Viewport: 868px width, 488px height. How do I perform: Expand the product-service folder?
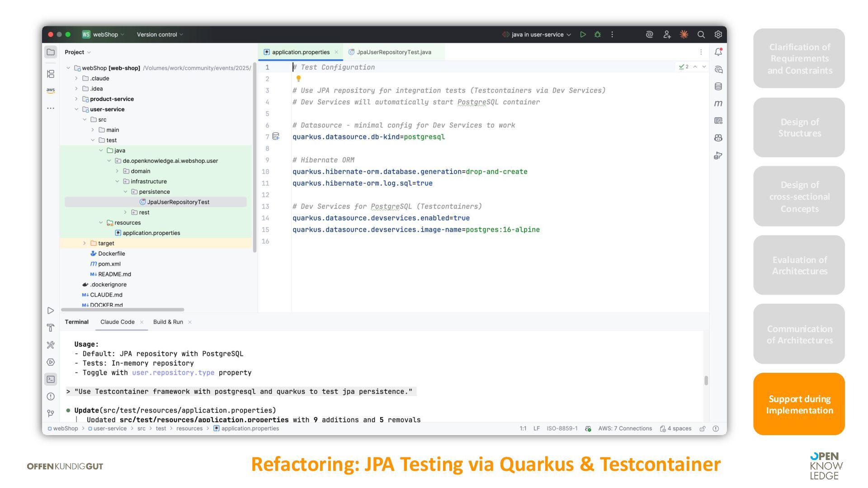(x=76, y=99)
